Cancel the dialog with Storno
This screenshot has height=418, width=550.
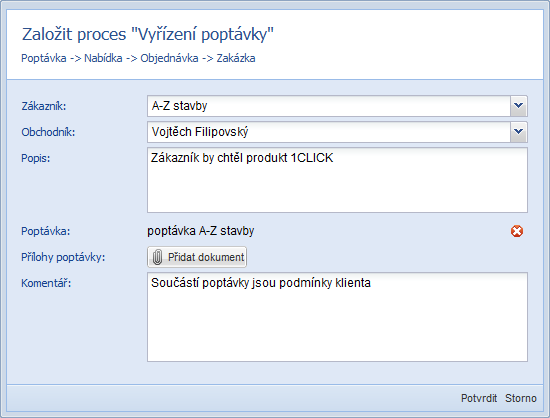pyautogui.click(x=521, y=398)
